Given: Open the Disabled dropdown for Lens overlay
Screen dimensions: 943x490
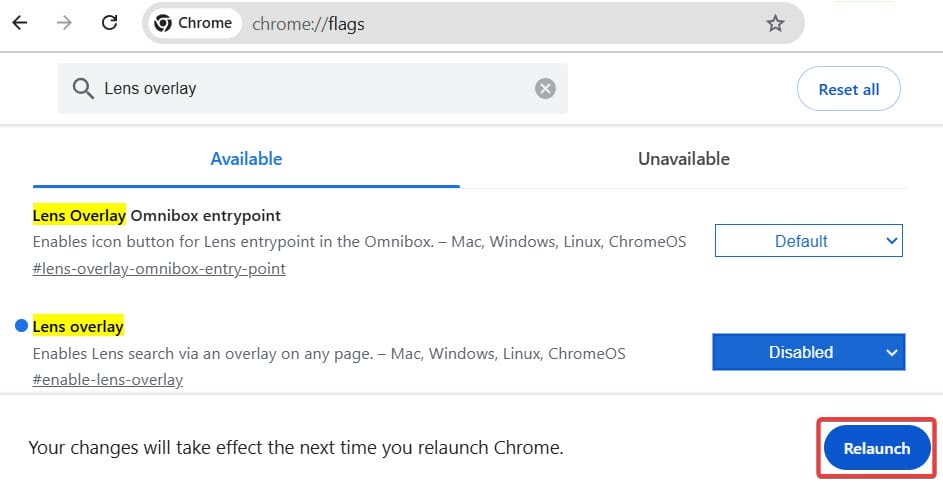Looking at the screenshot, I should pyautogui.click(x=800, y=352).
